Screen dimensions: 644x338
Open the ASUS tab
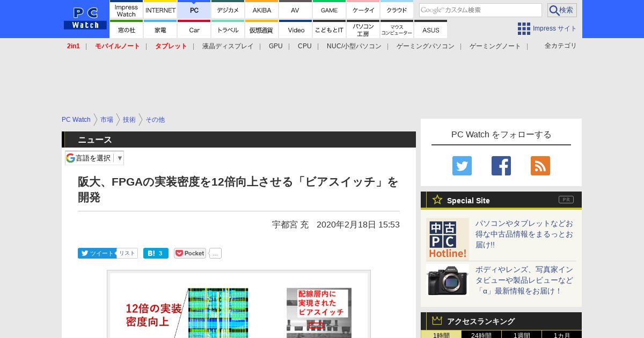[x=430, y=30]
